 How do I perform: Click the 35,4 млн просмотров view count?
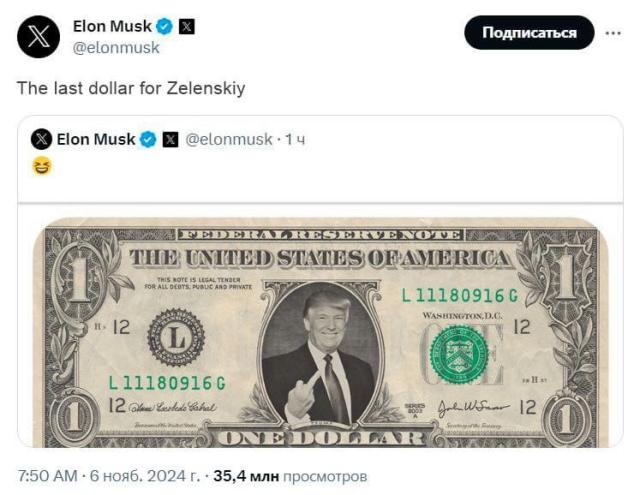[297, 476]
